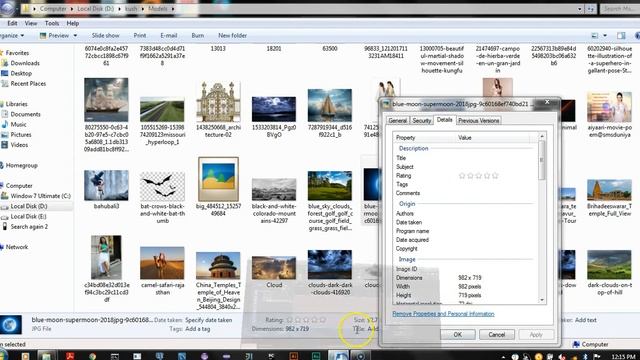640x360 pixels.
Task: Click Add a tag in details pane
Action: pos(198,329)
